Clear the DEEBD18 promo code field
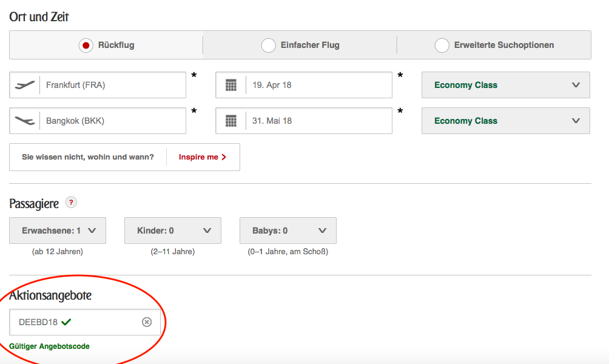The image size is (609, 364). 146,322
